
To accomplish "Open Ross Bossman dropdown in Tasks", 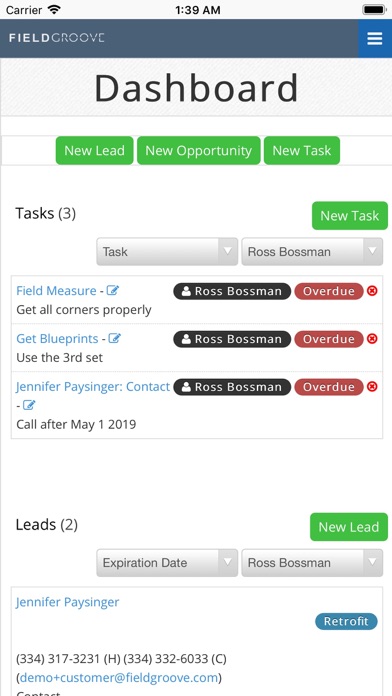I will [x=312, y=252].
